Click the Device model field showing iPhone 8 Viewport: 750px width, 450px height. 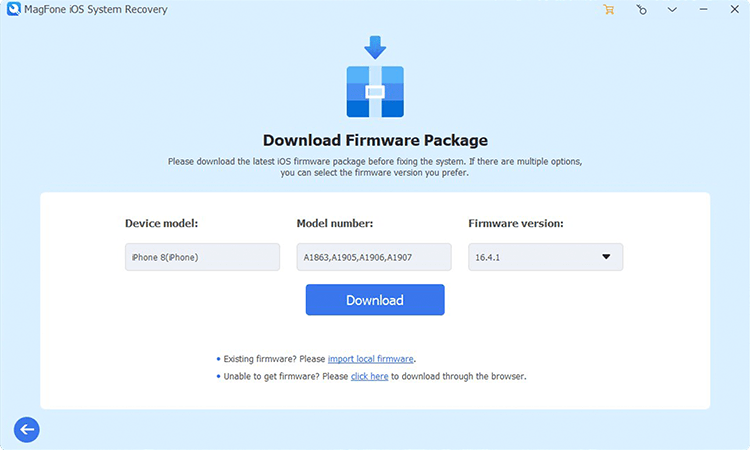pos(202,257)
